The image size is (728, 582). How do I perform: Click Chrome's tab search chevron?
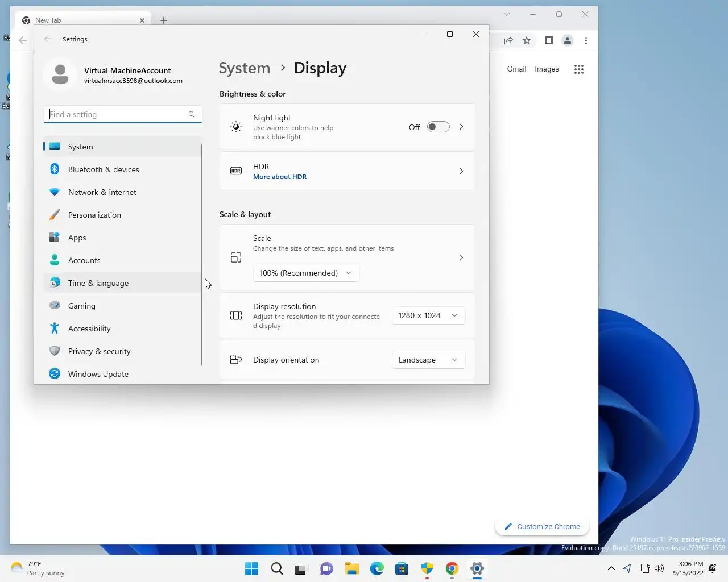(x=507, y=14)
